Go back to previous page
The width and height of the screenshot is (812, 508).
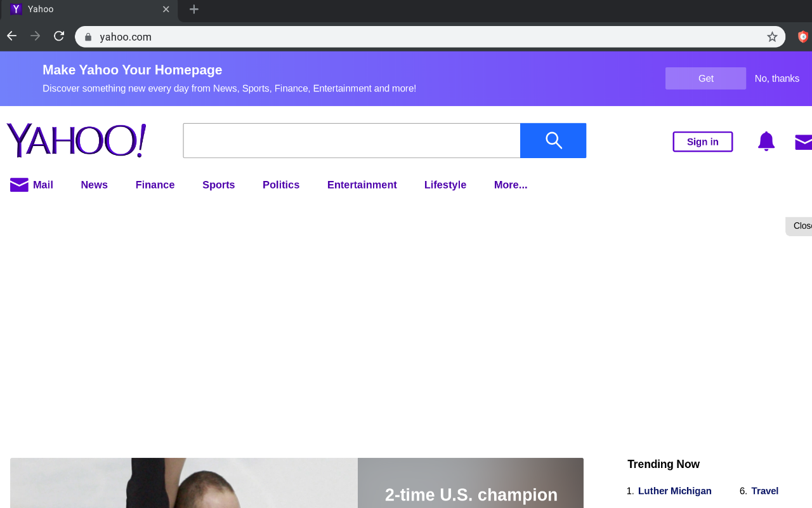pyautogui.click(x=12, y=36)
